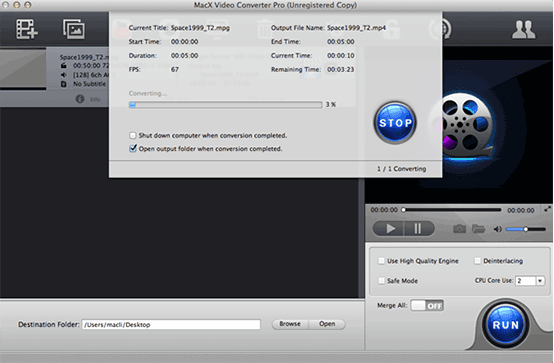Open the photo slideshow maker icon

(74, 29)
